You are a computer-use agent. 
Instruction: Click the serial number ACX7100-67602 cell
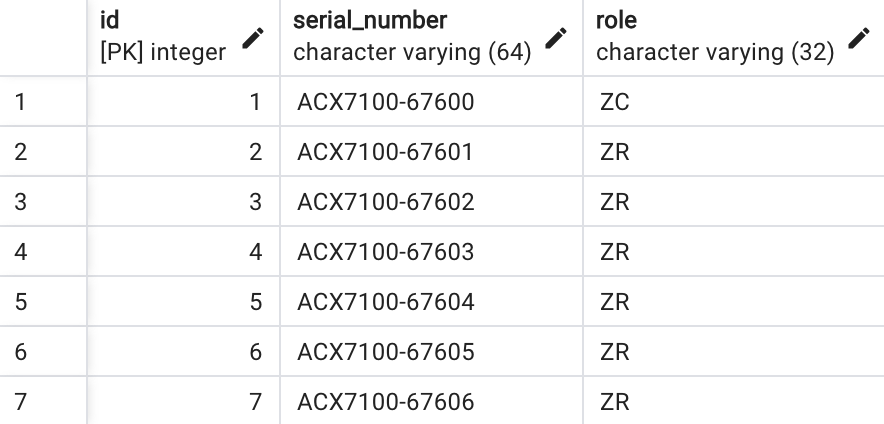[432, 201]
